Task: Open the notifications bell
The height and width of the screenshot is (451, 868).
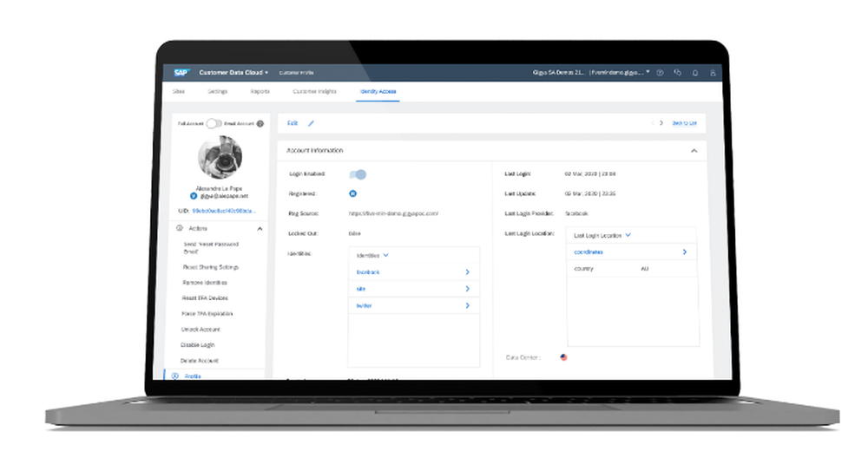Action: tap(695, 73)
